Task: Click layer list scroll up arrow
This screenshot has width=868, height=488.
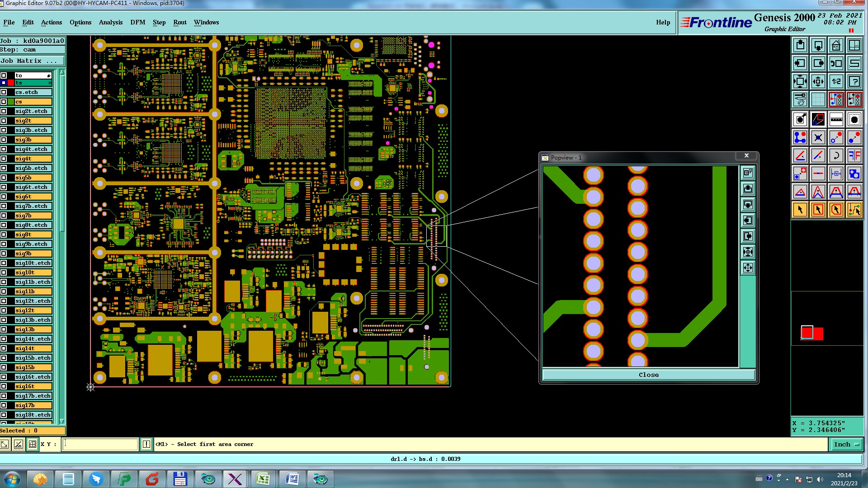Action: point(62,72)
